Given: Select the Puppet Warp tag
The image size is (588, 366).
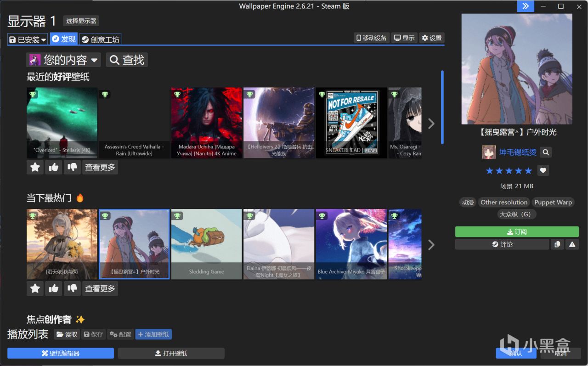Looking at the screenshot, I should (x=553, y=202).
